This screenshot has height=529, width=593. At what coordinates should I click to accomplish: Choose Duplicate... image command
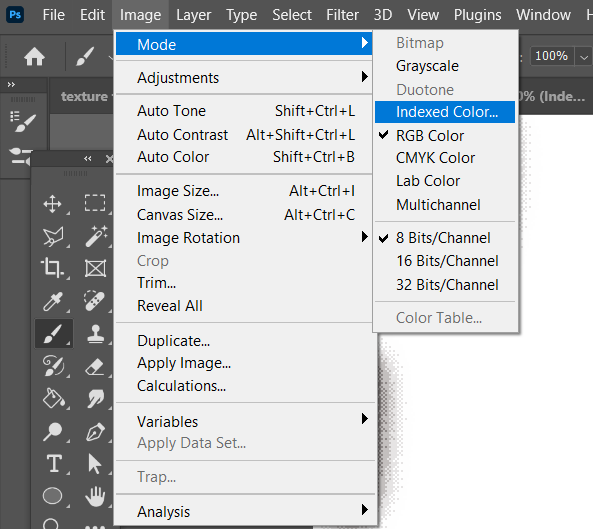pos(244,341)
